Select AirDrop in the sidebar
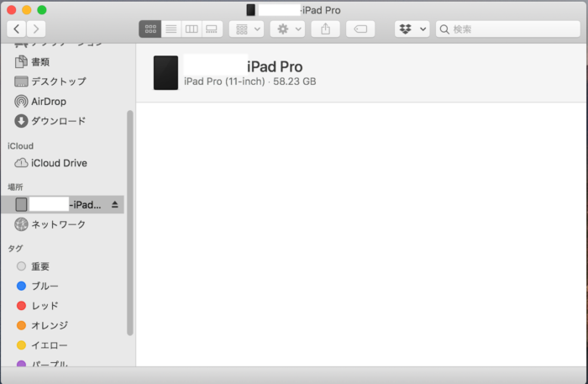 click(x=63, y=101)
